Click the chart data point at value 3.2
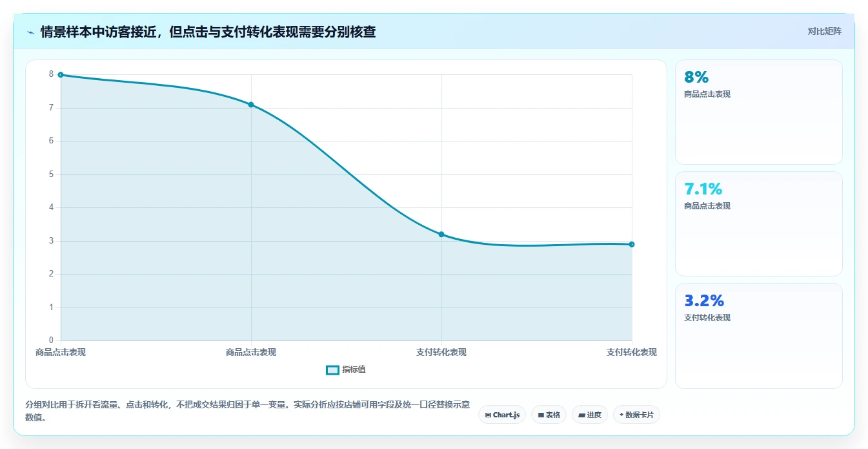868x449 pixels. tap(441, 235)
